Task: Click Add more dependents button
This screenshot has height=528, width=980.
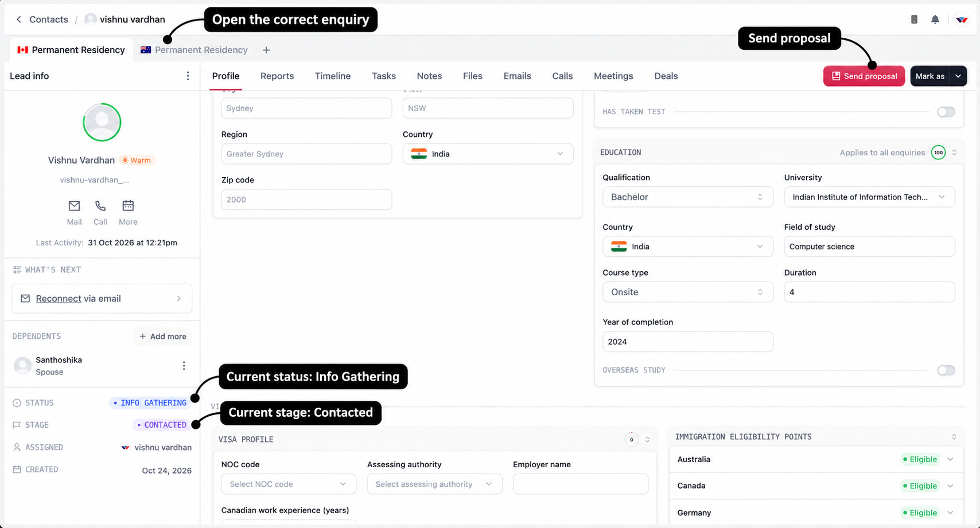Action: (163, 337)
